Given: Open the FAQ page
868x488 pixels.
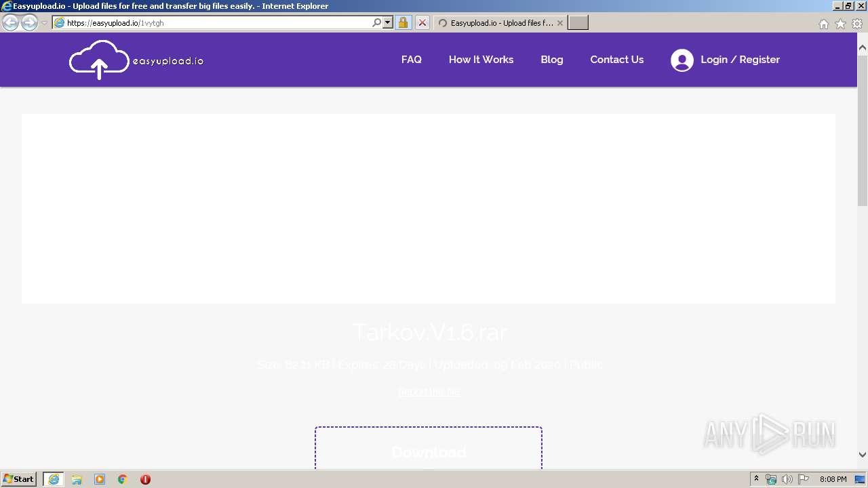Looking at the screenshot, I should (412, 60).
